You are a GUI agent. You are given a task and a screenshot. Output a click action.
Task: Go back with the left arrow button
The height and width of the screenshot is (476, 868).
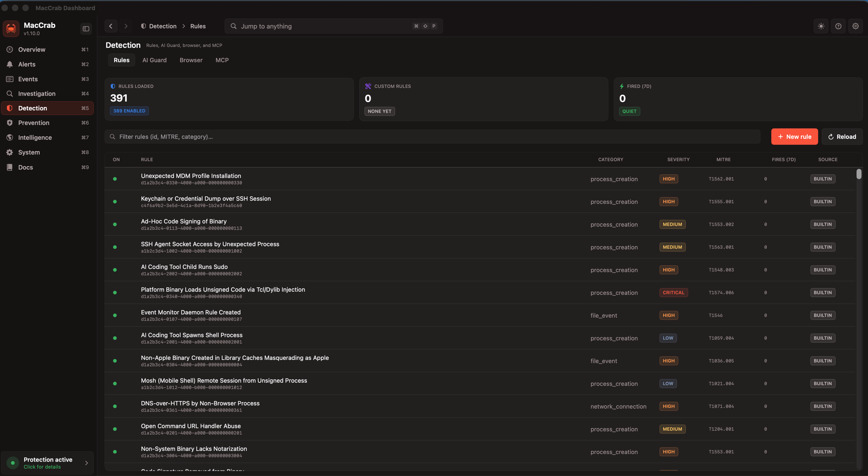coord(111,26)
